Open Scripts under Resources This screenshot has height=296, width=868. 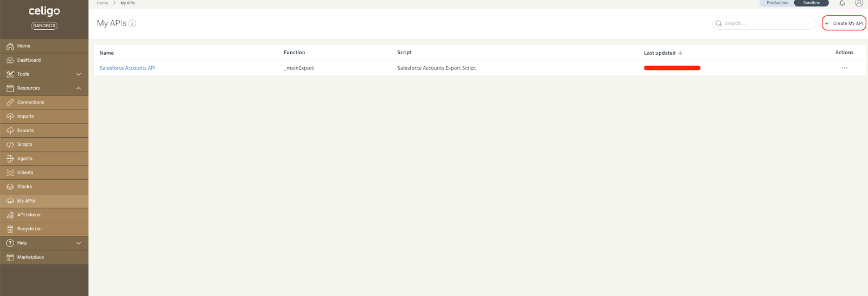44,145
